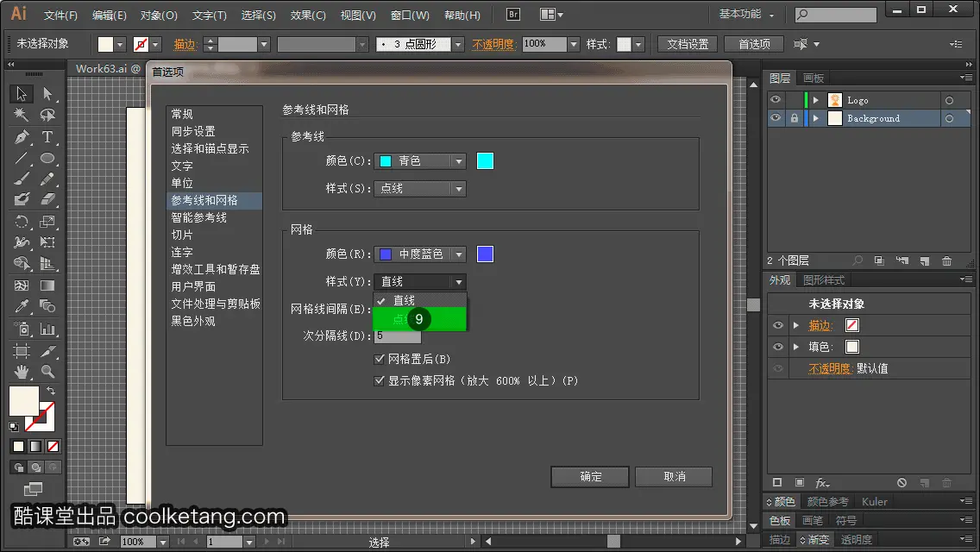Open grid style 直线 dropdown
Screen dimensions: 980x552
(420, 282)
